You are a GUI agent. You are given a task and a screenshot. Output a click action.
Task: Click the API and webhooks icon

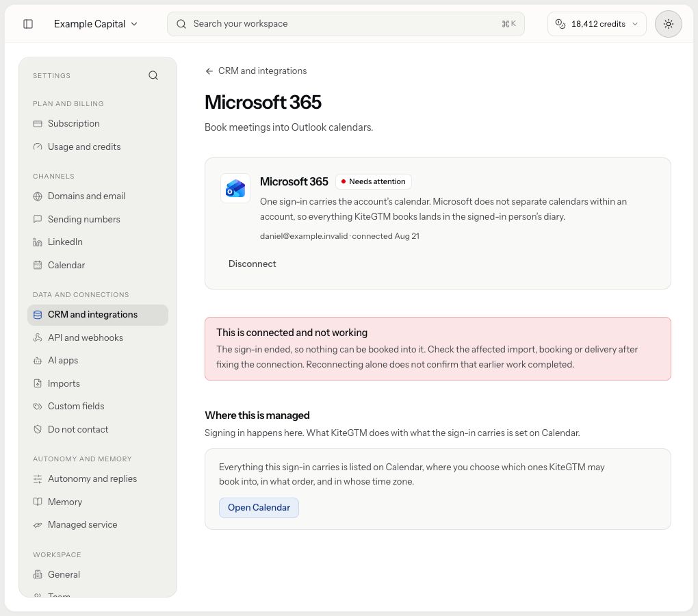38,338
